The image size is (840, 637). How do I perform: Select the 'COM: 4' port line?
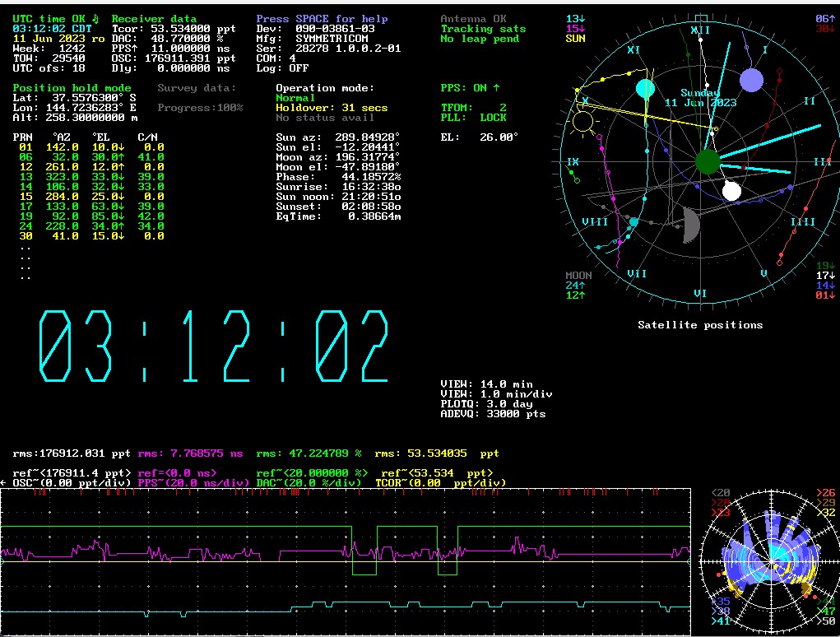coord(276,58)
